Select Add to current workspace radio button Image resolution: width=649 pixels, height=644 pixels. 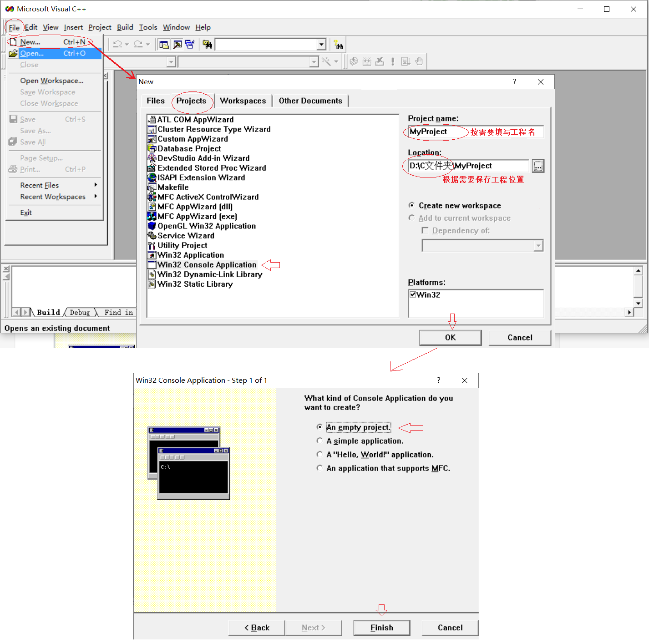coord(411,218)
